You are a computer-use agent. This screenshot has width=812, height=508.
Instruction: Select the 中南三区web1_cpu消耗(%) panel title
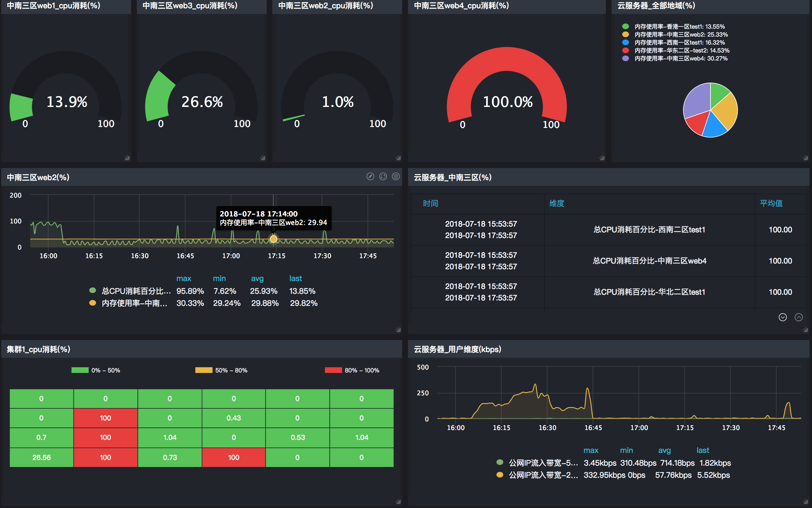point(53,5)
